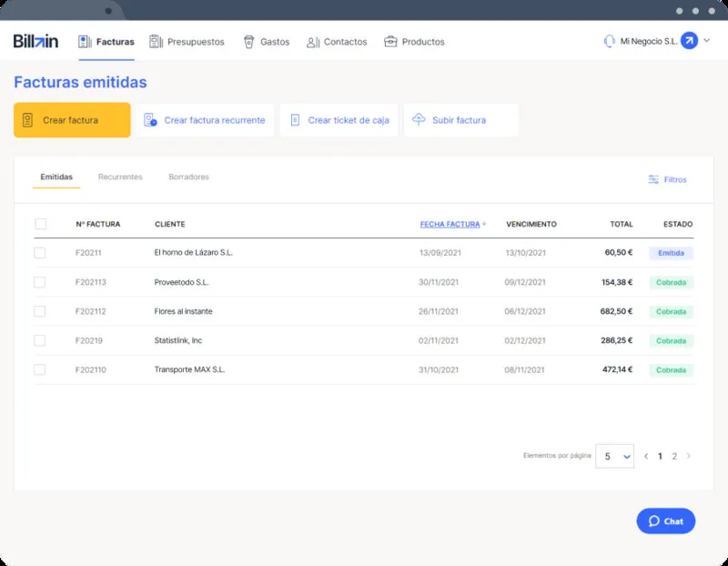Screen dimensions: 728x566
Task: Select page 1 in pagination
Action: click(660, 456)
